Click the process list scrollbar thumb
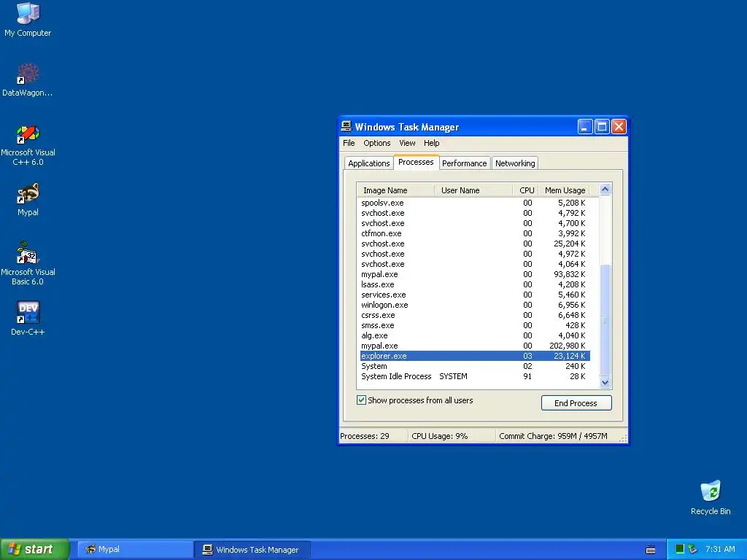 point(605,320)
